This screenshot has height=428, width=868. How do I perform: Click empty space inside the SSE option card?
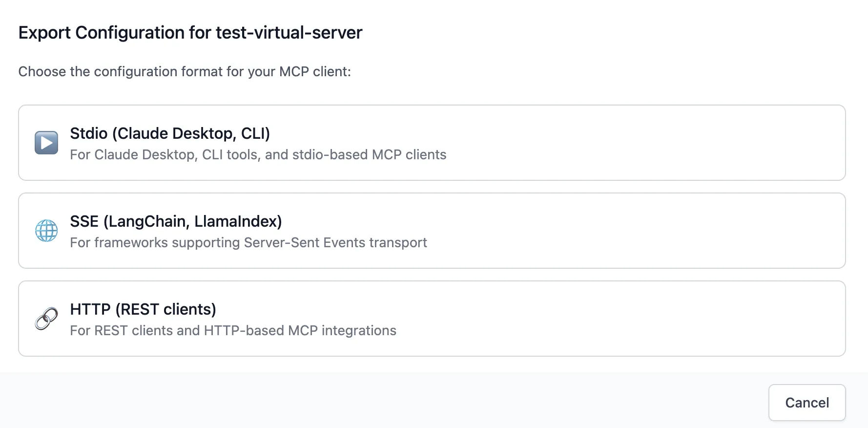coord(635,231)
